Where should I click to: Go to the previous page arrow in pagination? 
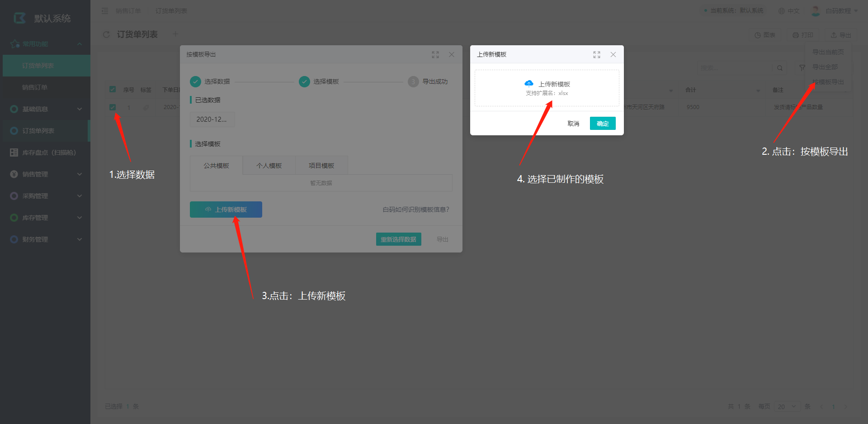click(x=821, y=406)
